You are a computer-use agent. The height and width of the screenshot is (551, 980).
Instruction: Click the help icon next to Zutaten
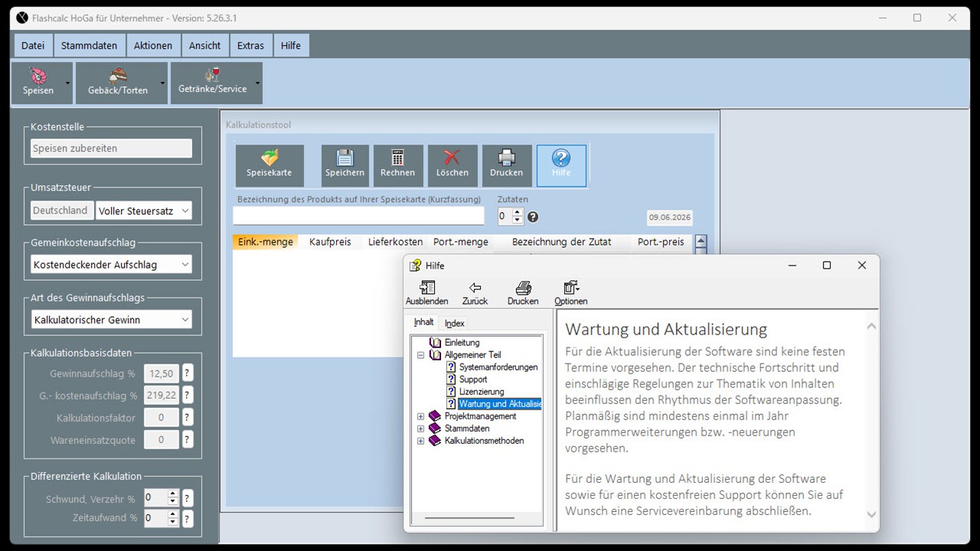click(533, 217)
